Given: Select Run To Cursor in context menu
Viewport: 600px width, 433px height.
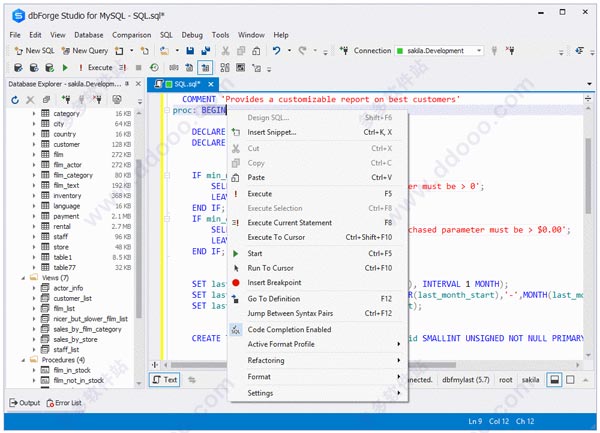Looking at the screenshot, I should [x=318, y=268].
